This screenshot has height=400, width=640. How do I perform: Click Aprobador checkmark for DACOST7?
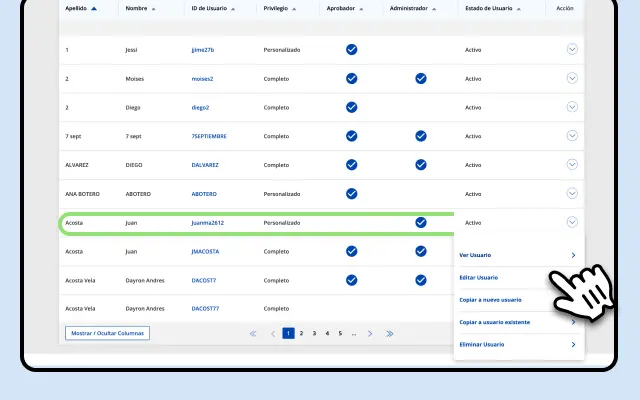tap(351, 280)
